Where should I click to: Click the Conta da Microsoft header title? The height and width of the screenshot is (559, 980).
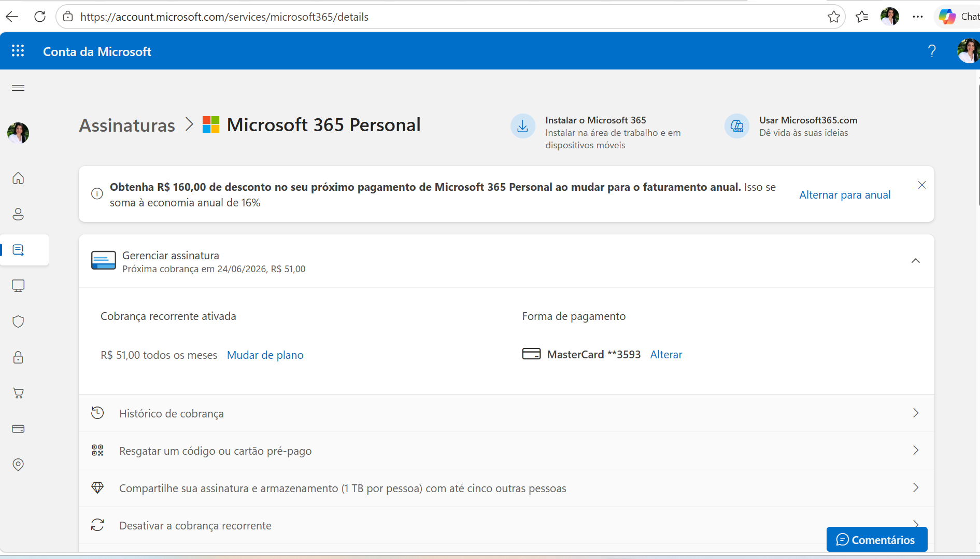pyautogui.click(x=97, y=51)
